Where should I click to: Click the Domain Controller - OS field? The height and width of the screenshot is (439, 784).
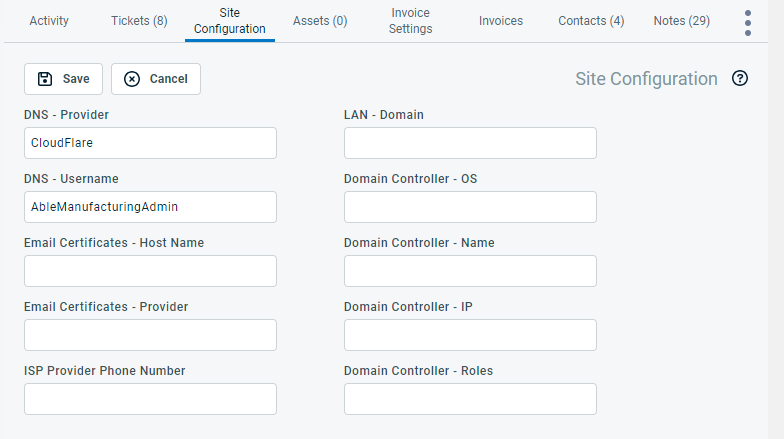coord(470,207)
